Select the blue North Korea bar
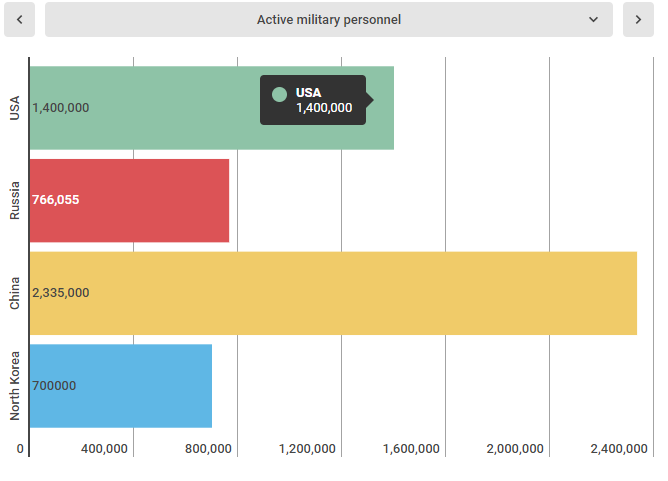Viewport: 668px width, 481px height. point(121,386)
